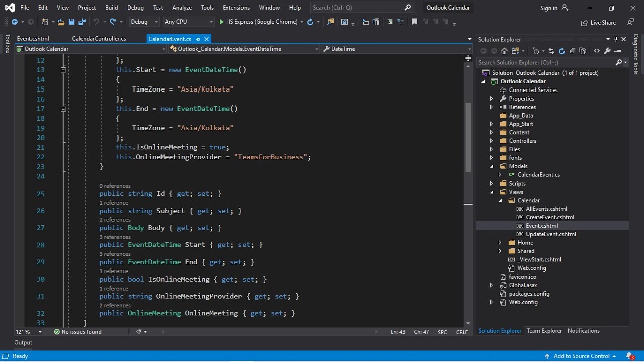Open the Diagnostic Tools side panel
Viewport: 644px width, 362px height.
click(636, 54)
